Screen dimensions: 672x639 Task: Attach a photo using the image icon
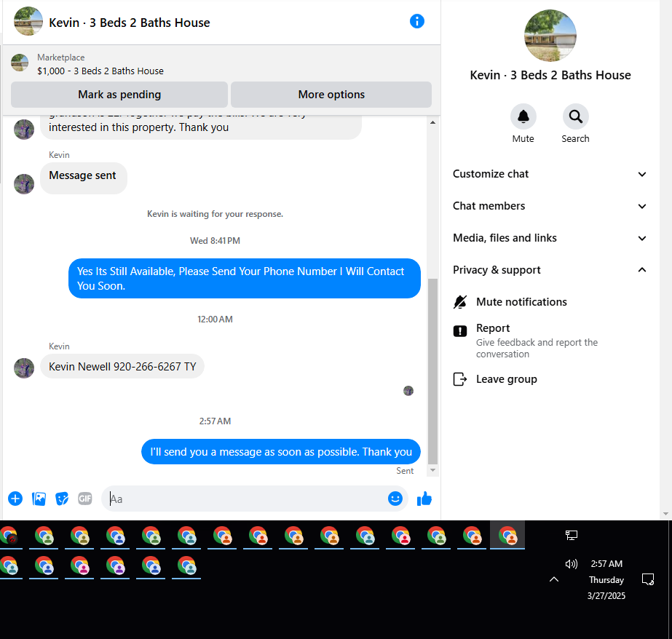(39, 499)
